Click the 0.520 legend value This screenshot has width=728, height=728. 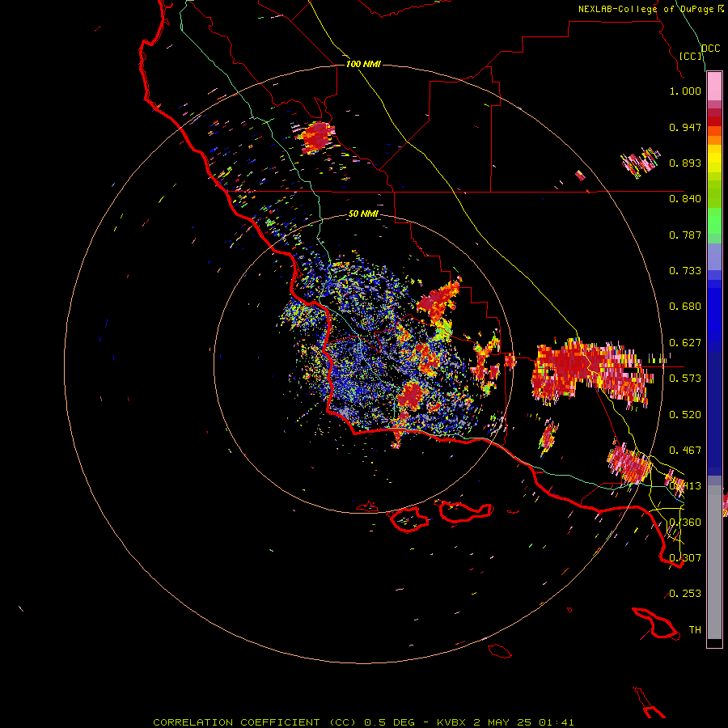[x=685, y=415]
